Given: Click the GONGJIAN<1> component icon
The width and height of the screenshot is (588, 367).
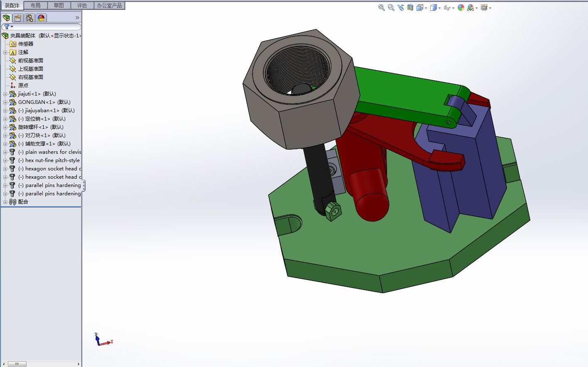Looking at the screenshot, I should click(x=13, y=102).
